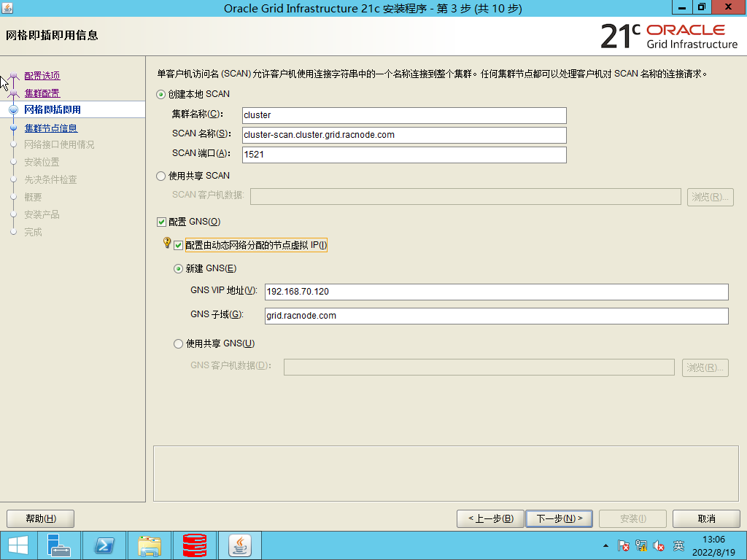Go back with the 上一步 button
This screenshot has height=560, width=747.
click(490, 518)
